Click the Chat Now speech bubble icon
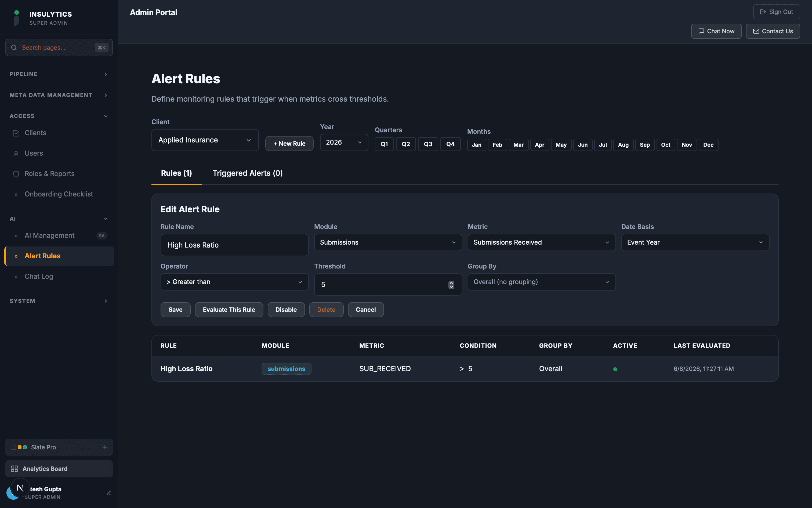This screenshot has width=812, height=508. (x=701, y=31)
